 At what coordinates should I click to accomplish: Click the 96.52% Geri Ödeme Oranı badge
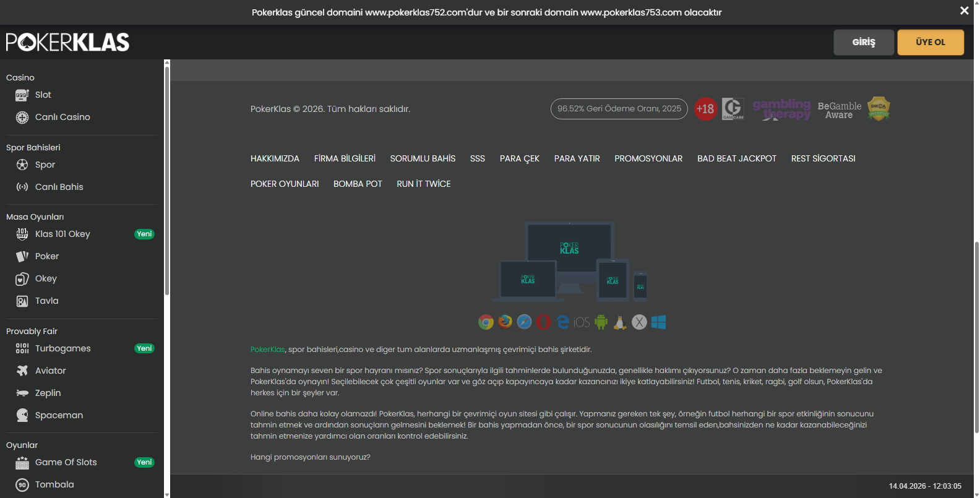[x=619, y=109]
